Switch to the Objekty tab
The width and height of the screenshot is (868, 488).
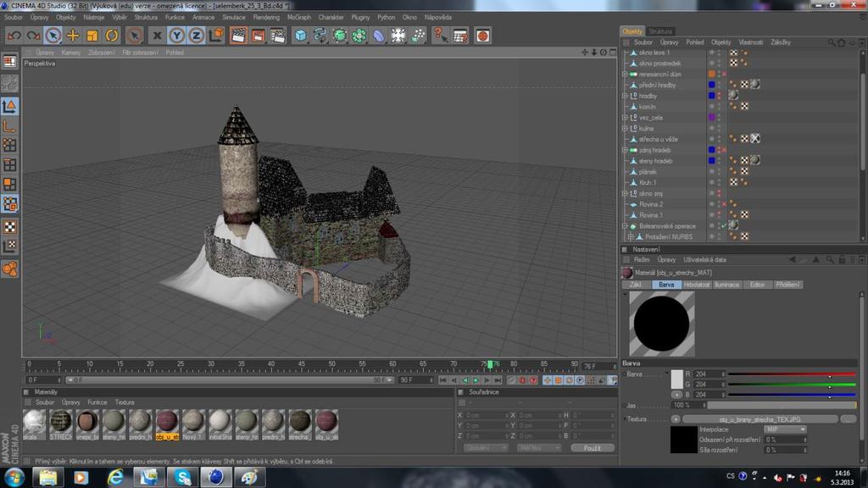tap(632, 31)
